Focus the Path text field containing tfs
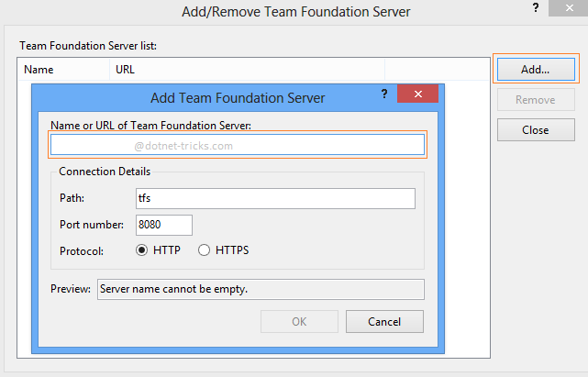This screenshot has width=588, height=377. [x=275, y=198]
